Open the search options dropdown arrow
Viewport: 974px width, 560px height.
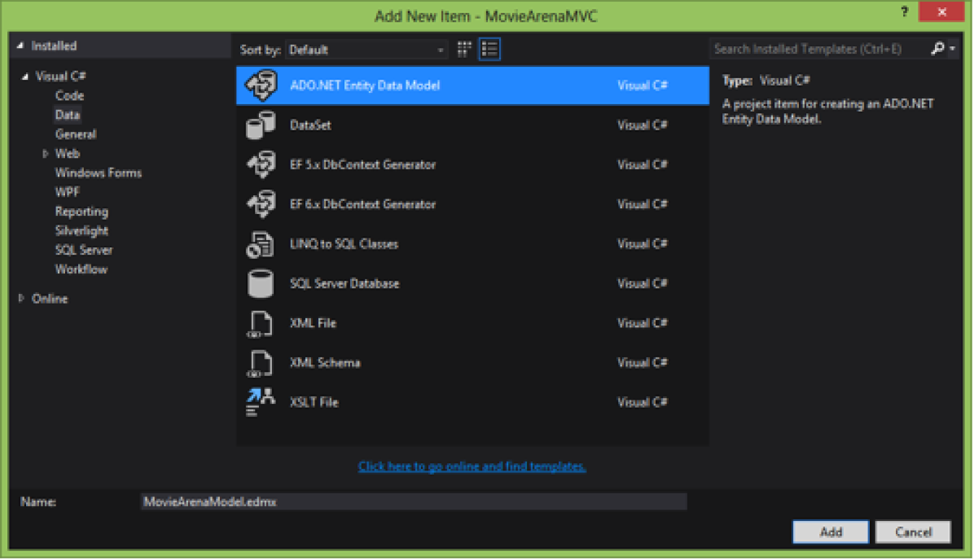(x=952, y=48)
